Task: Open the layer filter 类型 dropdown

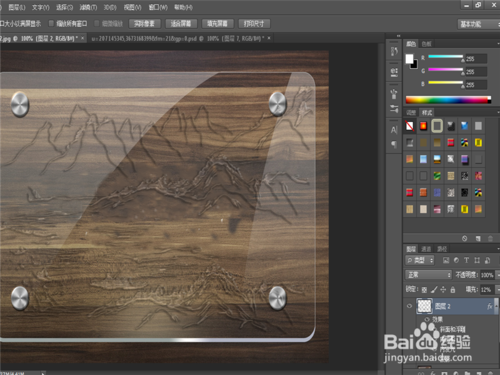Action: pos(420,260)
